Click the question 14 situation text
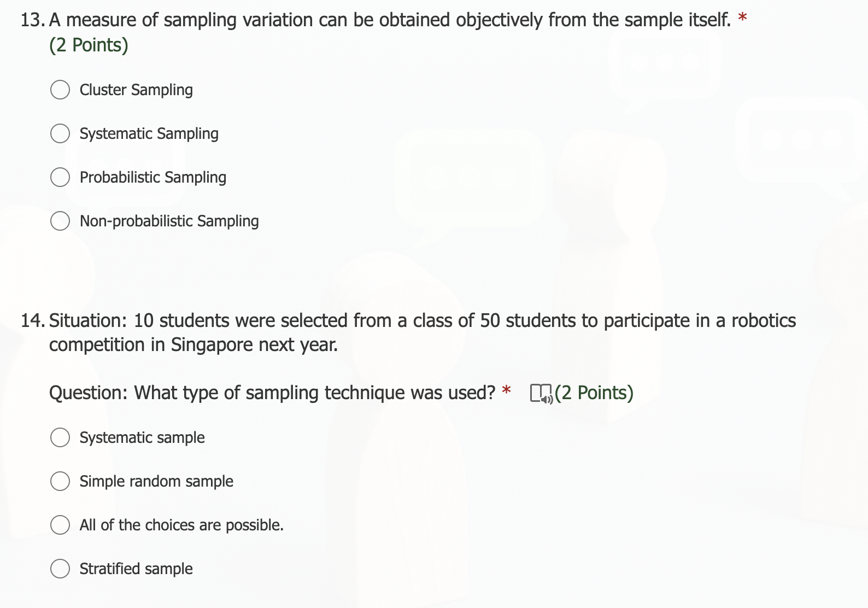 coord(383,321)
